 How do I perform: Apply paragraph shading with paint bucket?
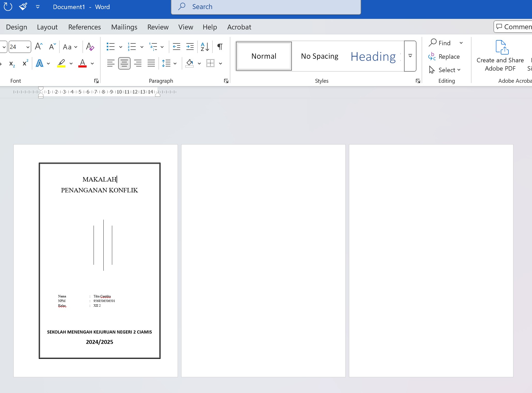pos(189,63)
